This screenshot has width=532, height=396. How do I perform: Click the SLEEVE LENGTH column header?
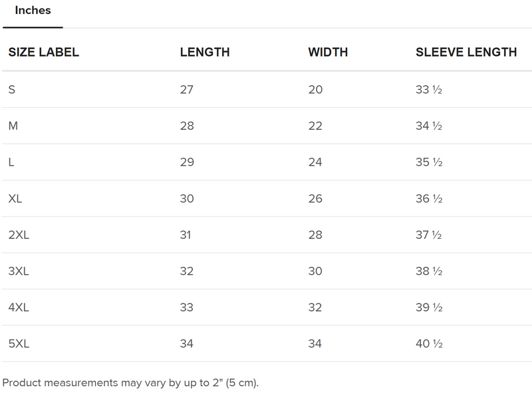pos(465,53)
